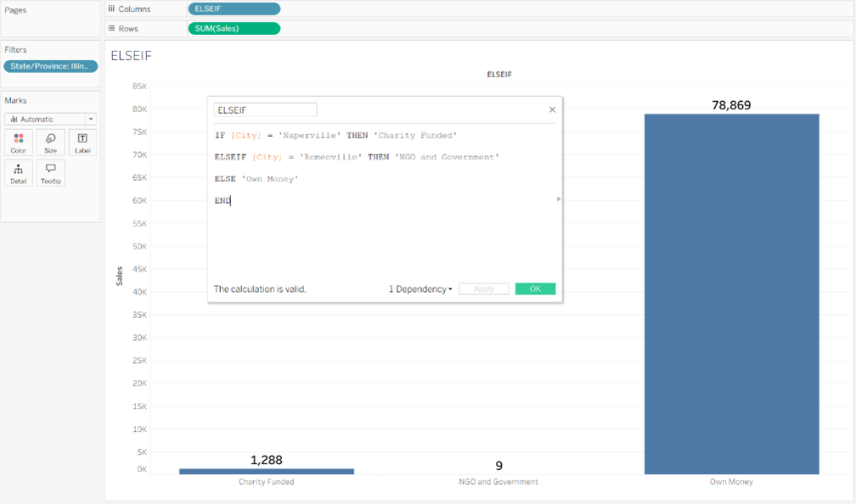Click the 'Romeoville' string in formula
Screen dimensions: 856x504
(331, 157)
